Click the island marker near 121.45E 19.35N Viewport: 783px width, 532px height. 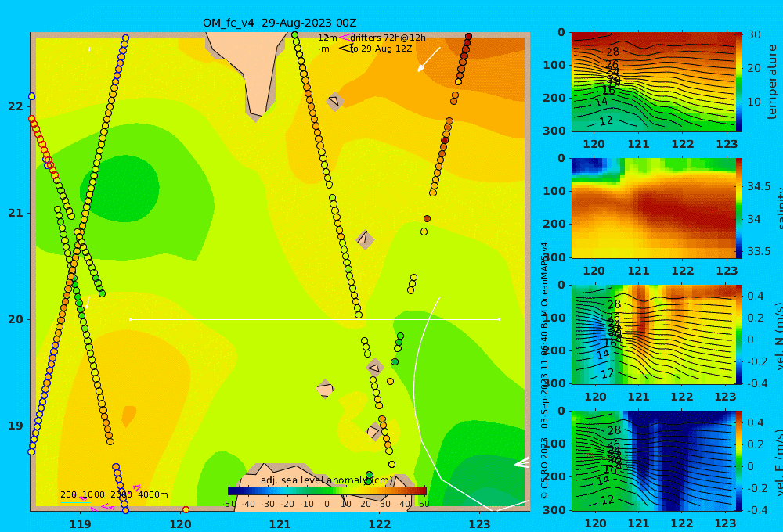click(325, 389)
